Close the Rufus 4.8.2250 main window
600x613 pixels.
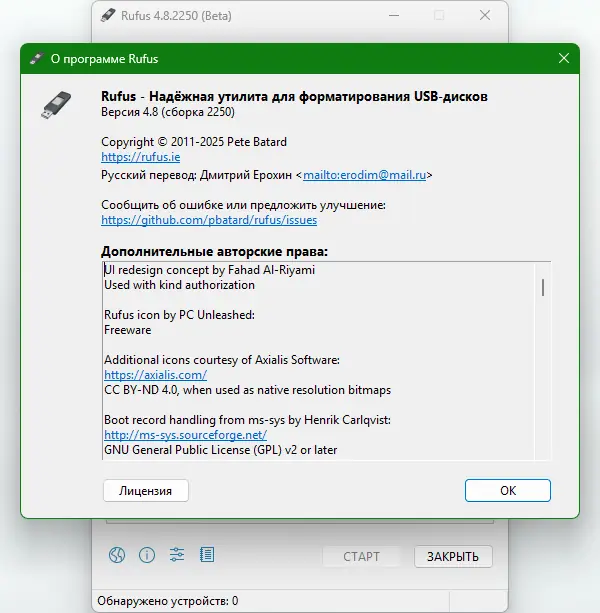pyautogui.click(x=485, y=16)
